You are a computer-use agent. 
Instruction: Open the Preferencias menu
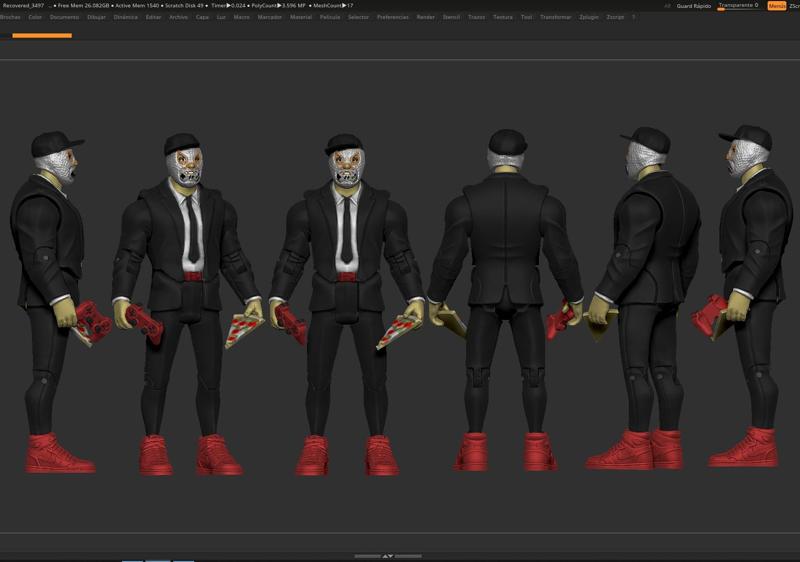click(393, 17)
